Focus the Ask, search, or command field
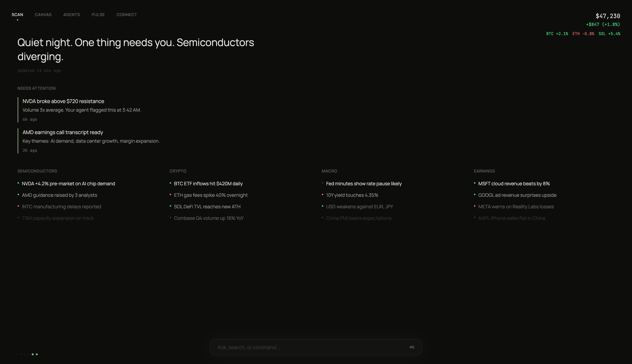The height and width of the screenshot is (364, 632). coord(300,347)
